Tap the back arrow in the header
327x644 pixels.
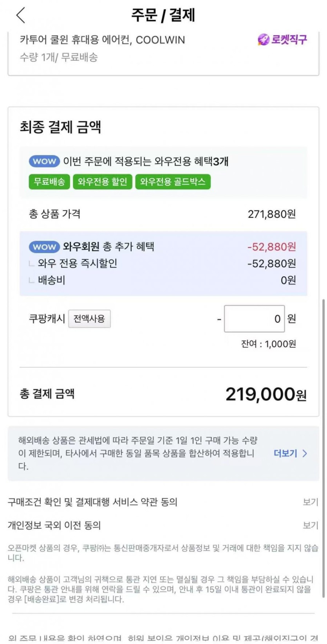coord(21,15)
